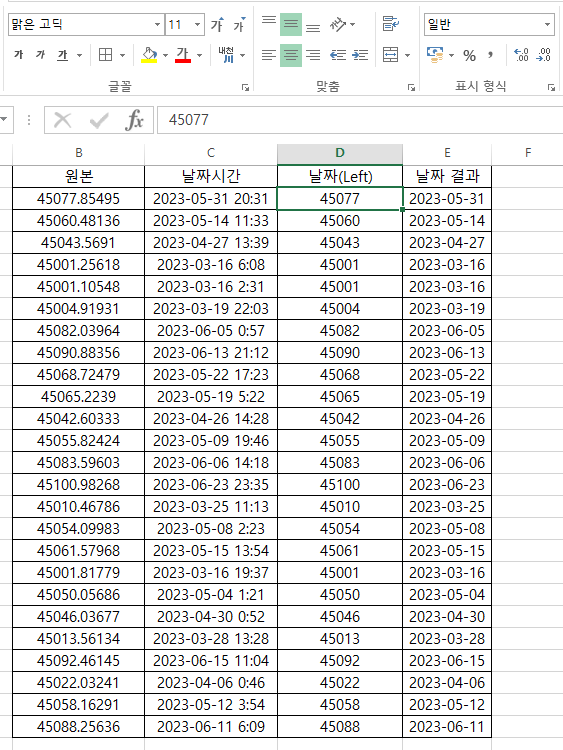The width and height of the screenshot is (563, 750).
Task: Open the name box dropdown arrow
Action: click(5, 120)
